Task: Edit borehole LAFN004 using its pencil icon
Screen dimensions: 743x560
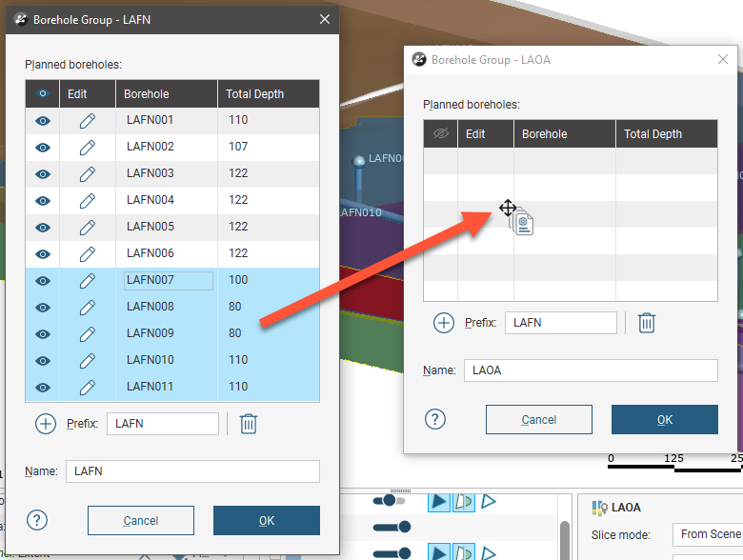Action: point(87,201)
